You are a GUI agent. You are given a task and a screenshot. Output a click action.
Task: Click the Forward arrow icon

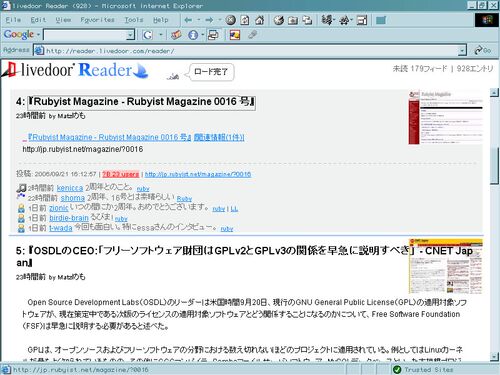pyautogui.click(x=209, y=20)
